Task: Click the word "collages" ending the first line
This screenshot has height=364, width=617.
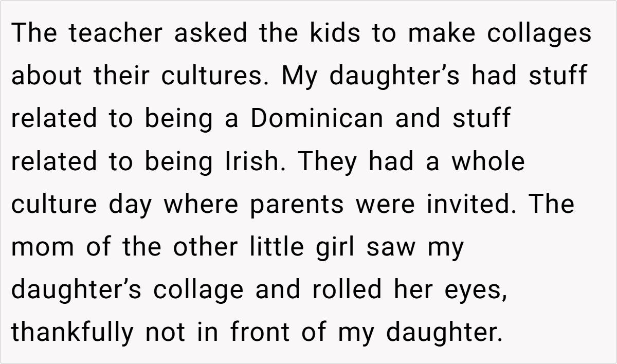Action: pyautogui.click(x=539, y=34)
